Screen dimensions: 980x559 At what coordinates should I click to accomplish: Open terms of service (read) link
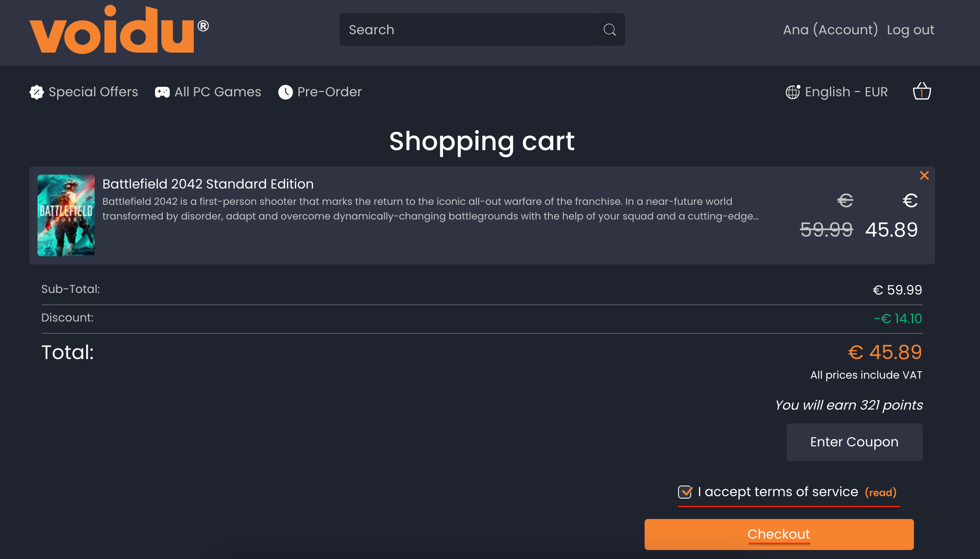tap(880, 492)
